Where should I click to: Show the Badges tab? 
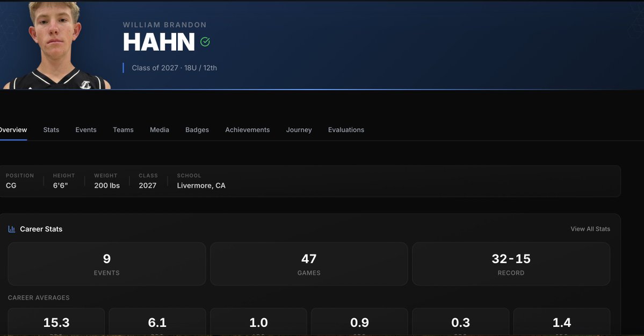point(197,130)
